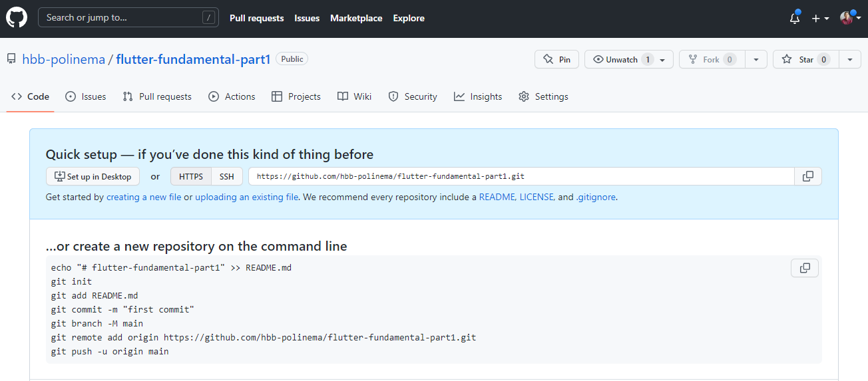The height and width of the screenshot is (381, 868).
Task: Switch clone URL to SSH
Action: [x=227, y=176]
